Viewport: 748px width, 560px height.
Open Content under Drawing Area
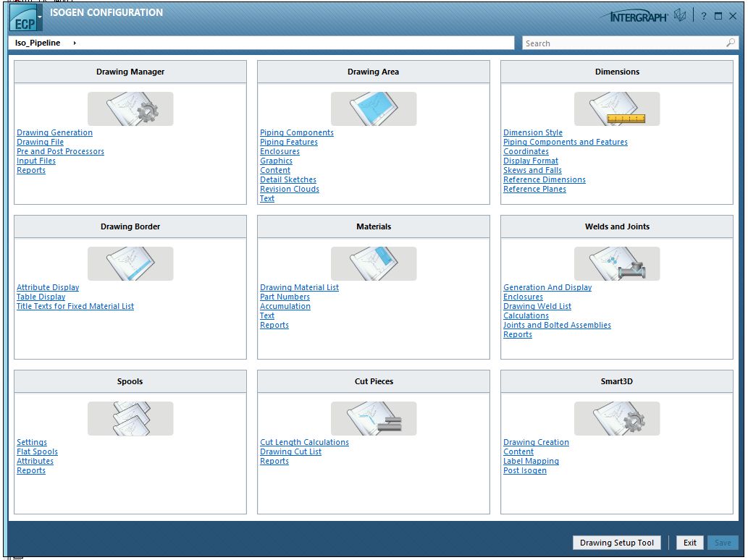coord(274,170)
